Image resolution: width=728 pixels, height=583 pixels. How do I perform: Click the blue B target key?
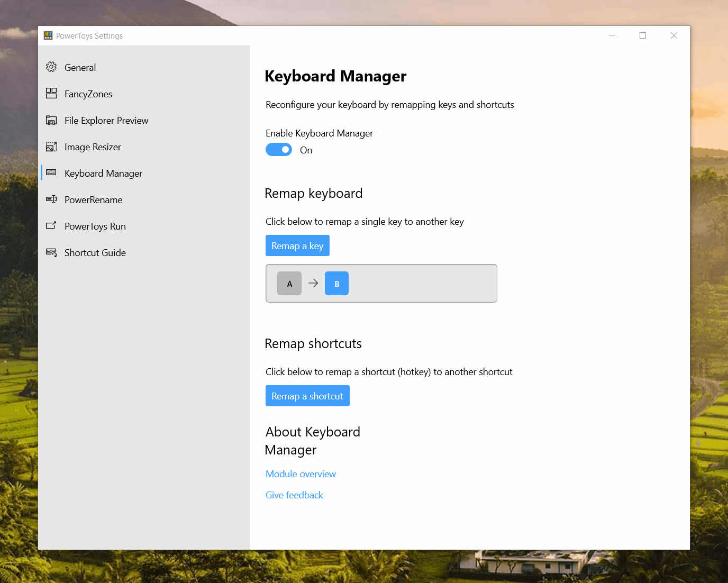tap(336, 283)
